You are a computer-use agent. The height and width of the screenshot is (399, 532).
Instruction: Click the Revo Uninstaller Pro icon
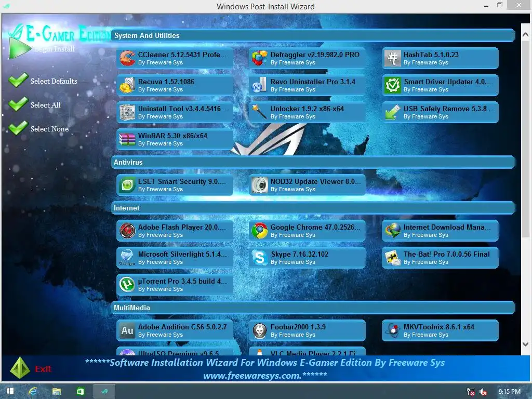click(260, 85)
